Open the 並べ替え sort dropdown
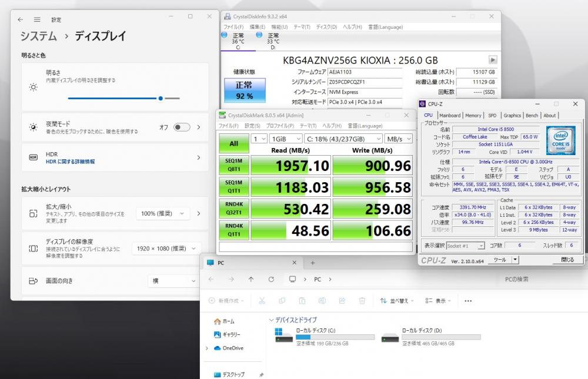The height and width of the screenshot is (379, 588). pyautogui.click(x=397, y=301)
